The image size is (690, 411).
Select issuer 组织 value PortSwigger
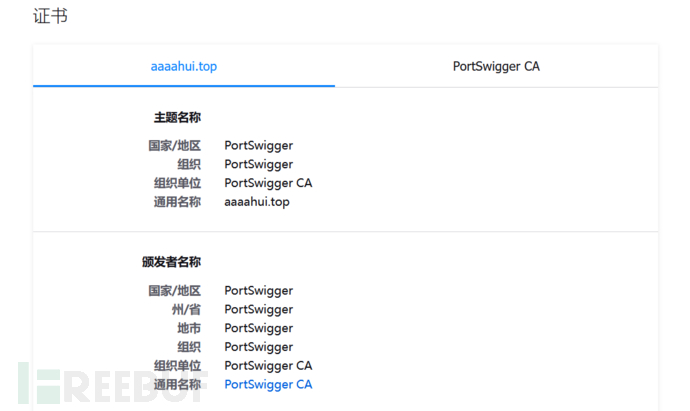click(x=258, y=347)
